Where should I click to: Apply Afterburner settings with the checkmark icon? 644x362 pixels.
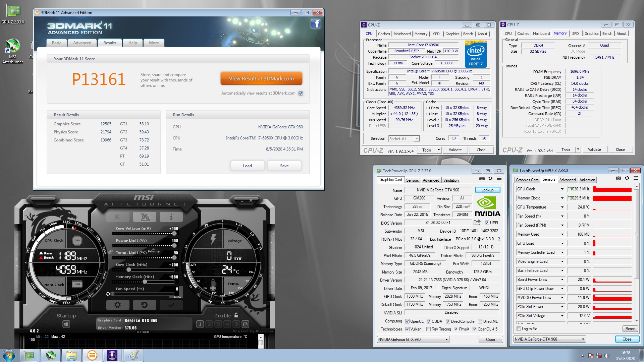tap(171, 305)
